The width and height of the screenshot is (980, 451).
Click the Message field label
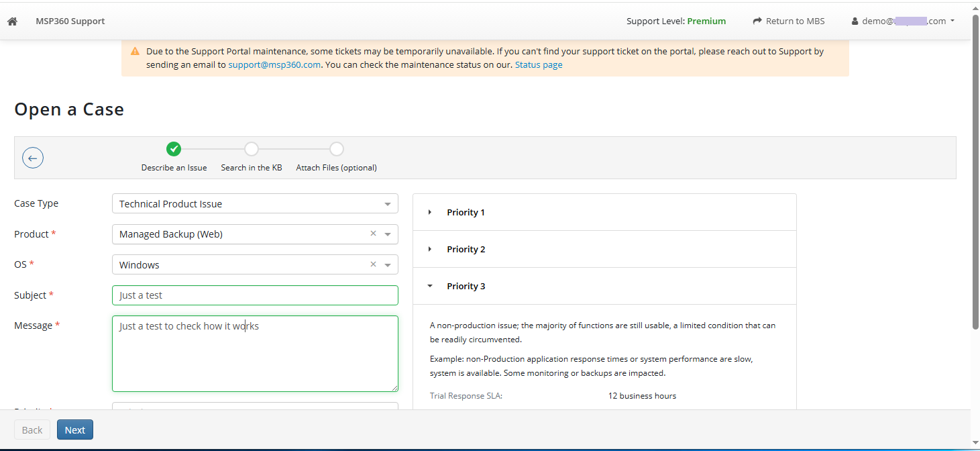click(37, 325)
